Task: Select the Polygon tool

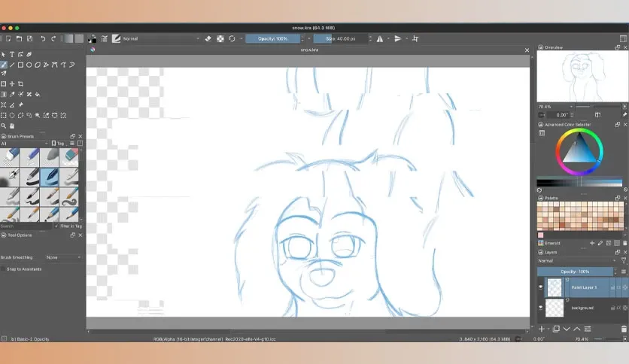Action: [x=38, y=65]
